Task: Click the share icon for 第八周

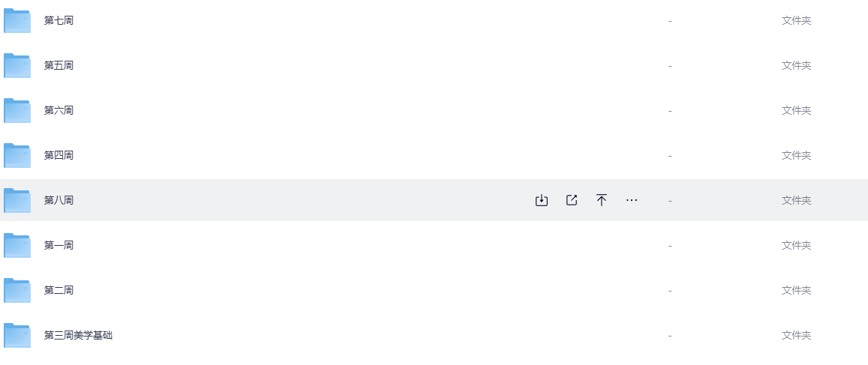Action: 572,200
